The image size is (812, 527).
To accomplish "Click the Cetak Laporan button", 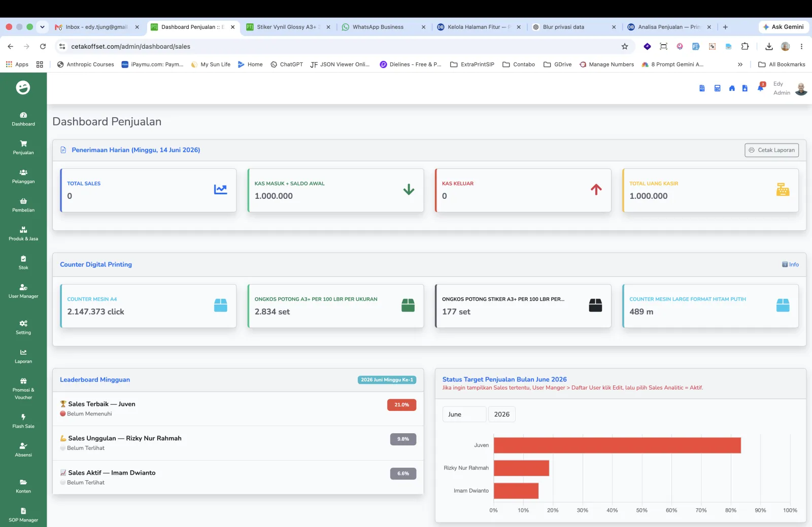I will (x=771, y=150).
